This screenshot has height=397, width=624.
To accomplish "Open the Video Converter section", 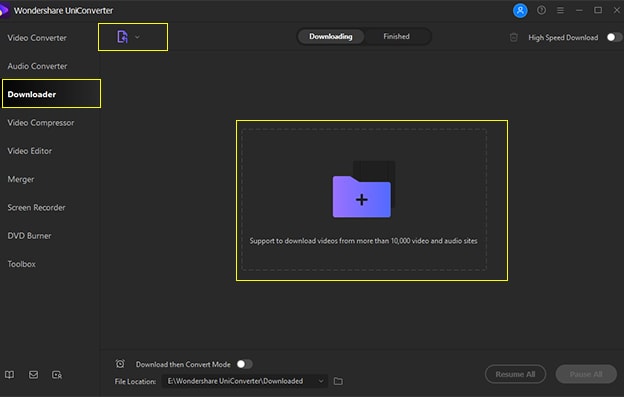I will coord(37,38).
